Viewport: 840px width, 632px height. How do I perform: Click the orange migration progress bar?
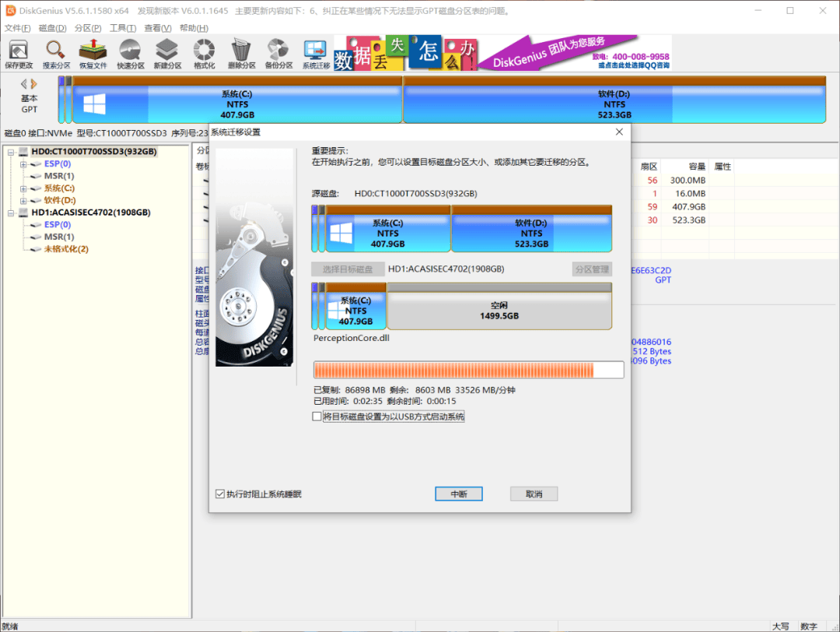468,370
